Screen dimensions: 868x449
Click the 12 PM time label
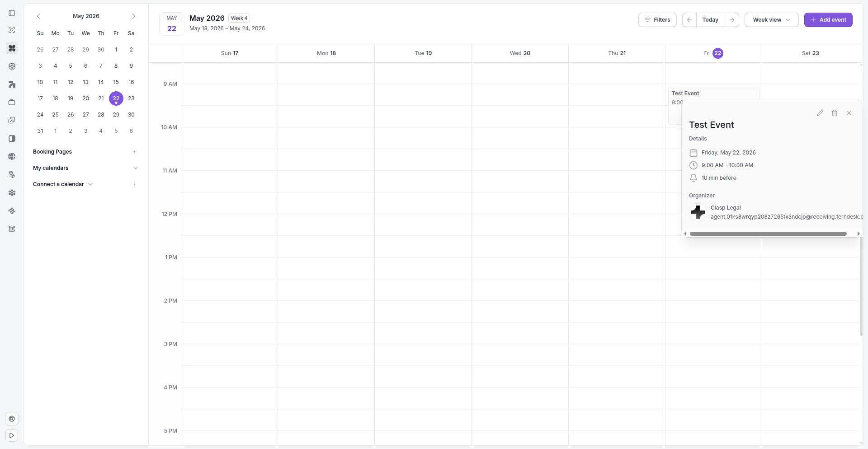[169, 214]
